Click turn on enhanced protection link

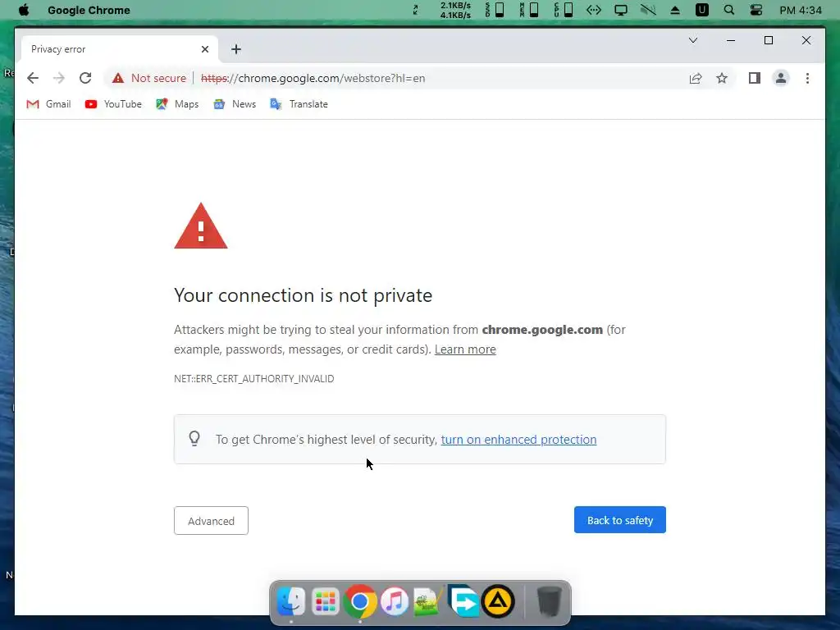coord(518,440)
